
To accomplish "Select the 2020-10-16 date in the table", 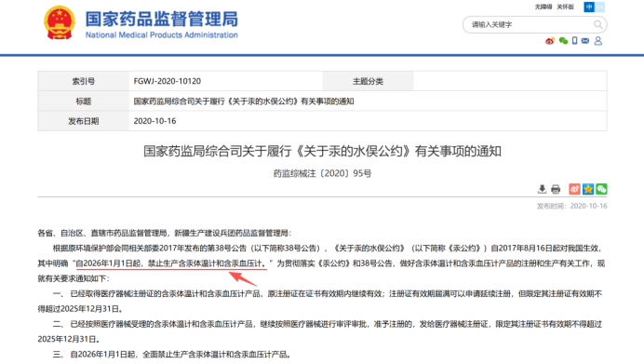I will coord(154,121).
